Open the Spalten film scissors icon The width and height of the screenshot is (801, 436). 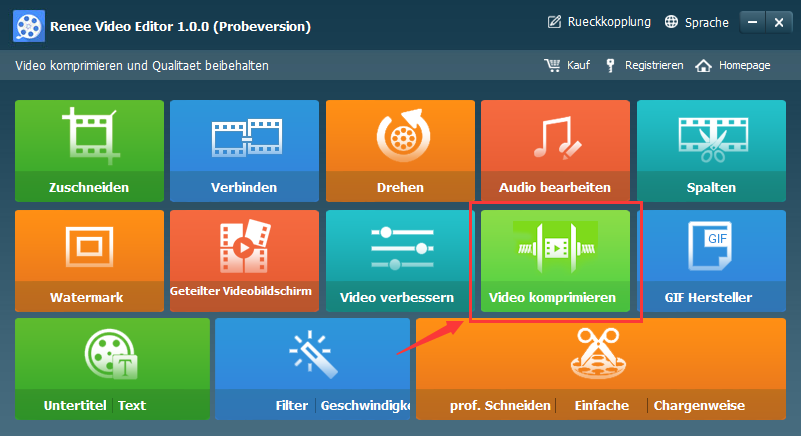coord(713,139)
